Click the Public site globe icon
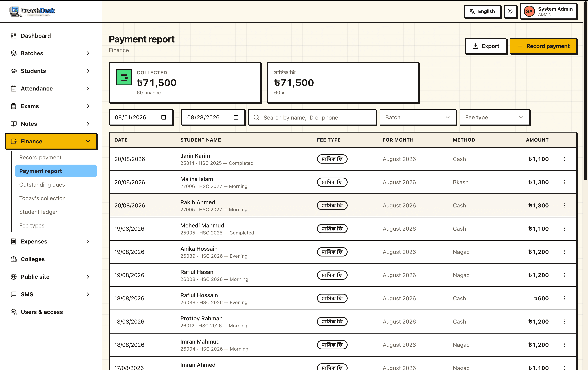Screen dimensions: 588x370 pyautogui.click(x=14, y=277)
